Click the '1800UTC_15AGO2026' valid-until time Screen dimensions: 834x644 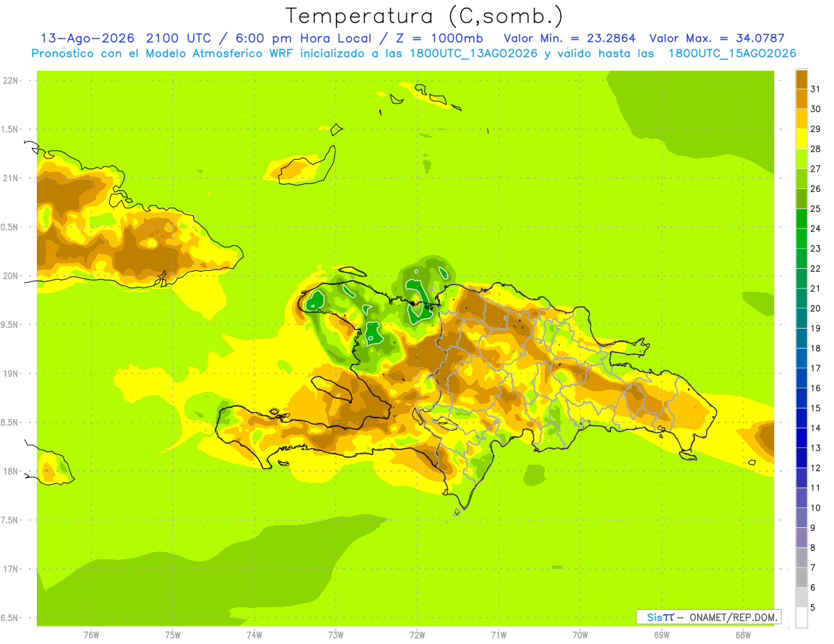pos(733,53)
